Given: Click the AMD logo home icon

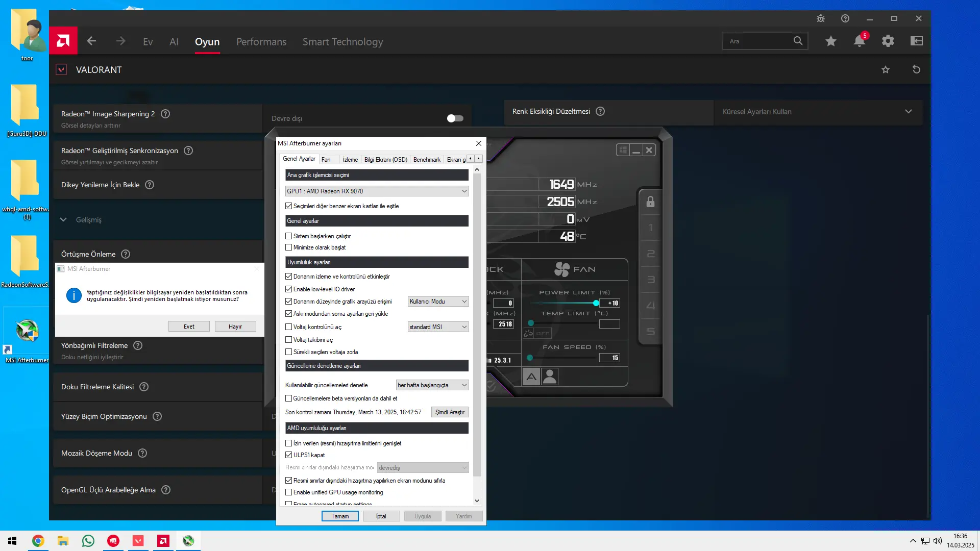Looking at the screenshot, I should tap(63, 41).
